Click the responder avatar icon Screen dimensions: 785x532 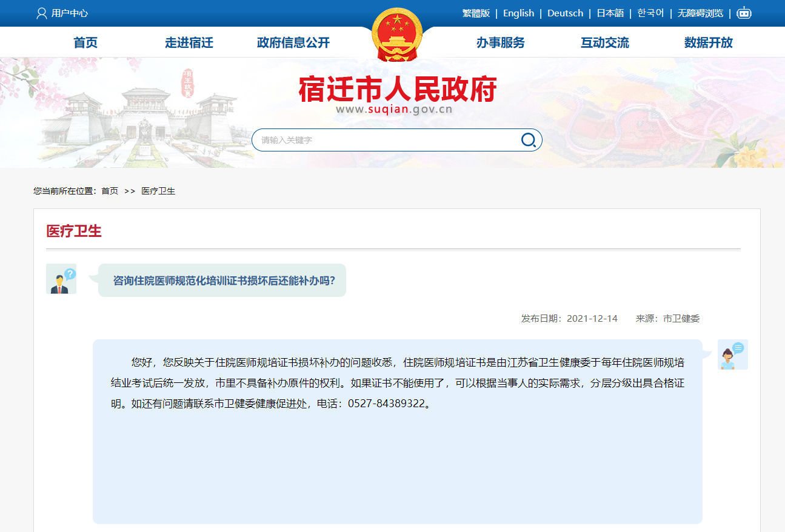[x=732, y=354]
